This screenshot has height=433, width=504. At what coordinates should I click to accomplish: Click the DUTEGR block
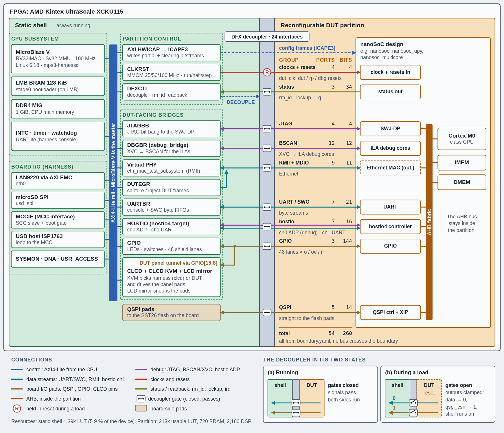point(172,187)
